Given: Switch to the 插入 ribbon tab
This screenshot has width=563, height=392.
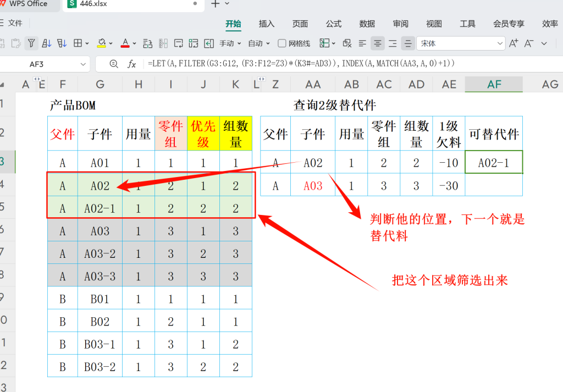Looking at the screenshot, I should point(267,24).
